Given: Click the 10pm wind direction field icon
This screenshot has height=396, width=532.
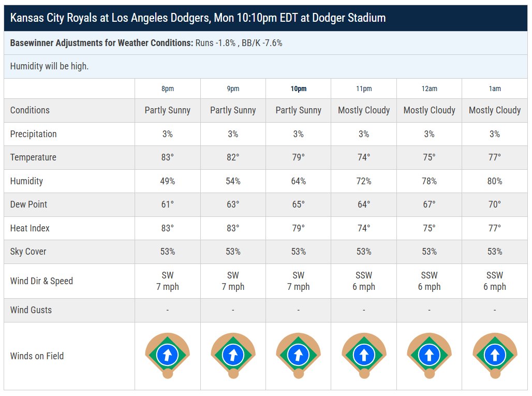Looking at the screenshot, I should point(298,355).
